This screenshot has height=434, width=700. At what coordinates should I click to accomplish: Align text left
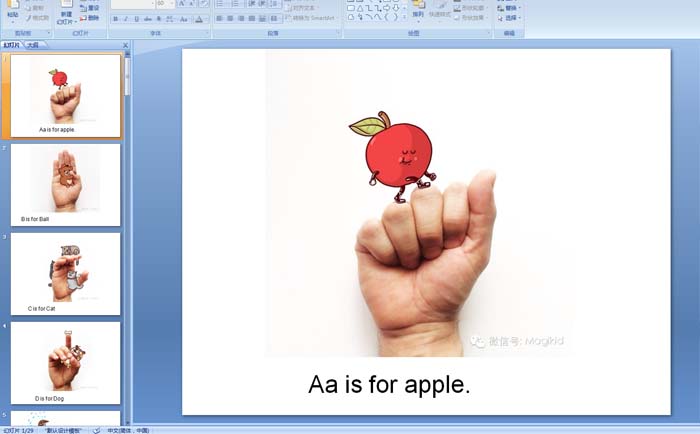219,18
